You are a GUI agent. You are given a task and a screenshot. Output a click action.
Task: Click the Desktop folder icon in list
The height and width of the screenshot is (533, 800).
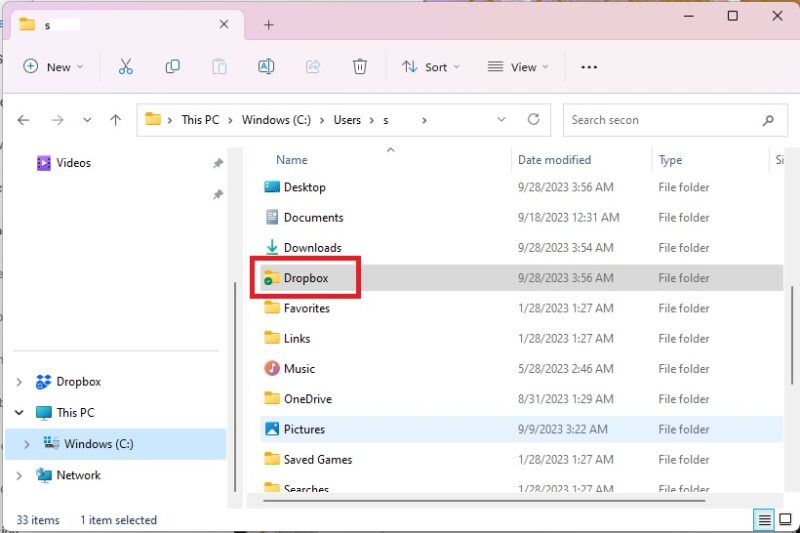pyautogui.click(x=272, y=187)
